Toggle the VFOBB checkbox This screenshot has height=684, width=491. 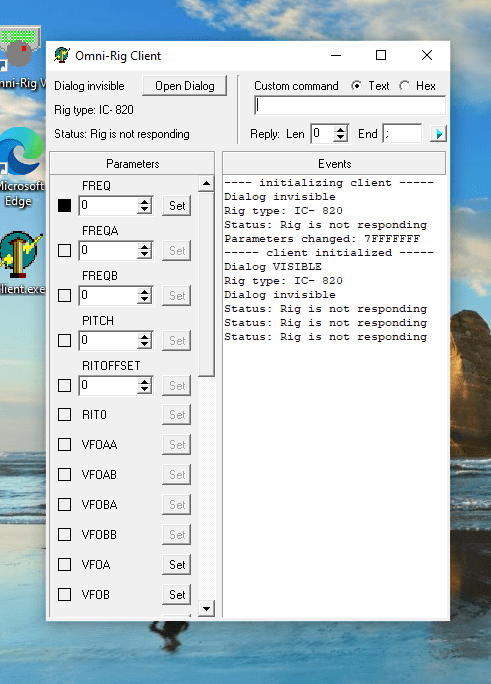pyautogui.click(x=65, y=534)
